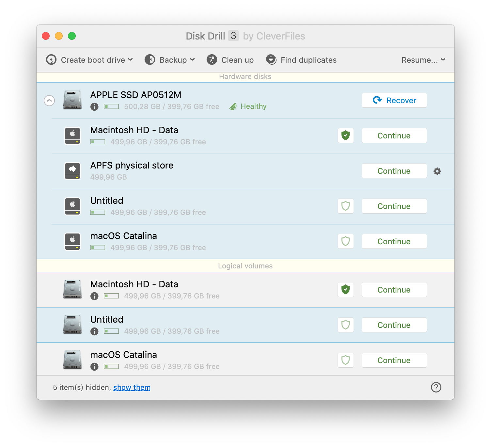Screen dimensions: 491x448
Task: Toggle protection shield for Macintosh HD - Data partition
Action: coord(346,136)
